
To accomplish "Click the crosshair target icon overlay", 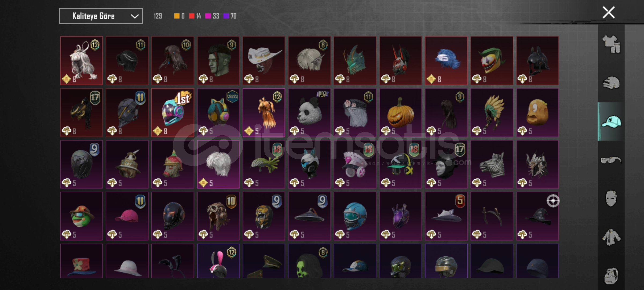I will pyautogui.click(x=553, y=201).
